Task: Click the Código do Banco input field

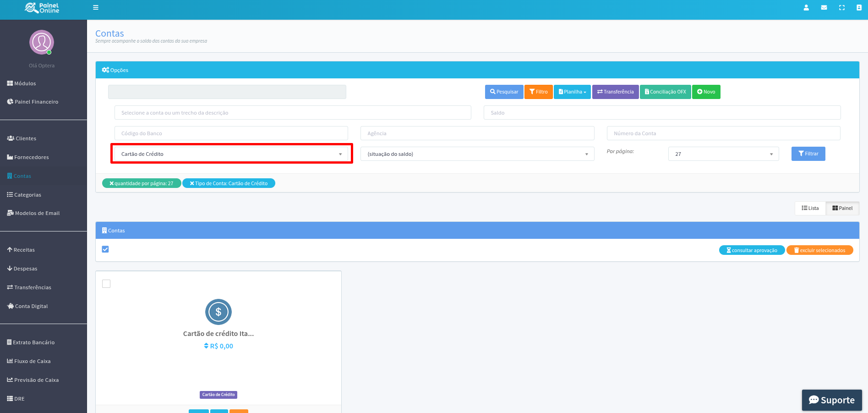Action: pyautogui.click(x=231, y=133)
